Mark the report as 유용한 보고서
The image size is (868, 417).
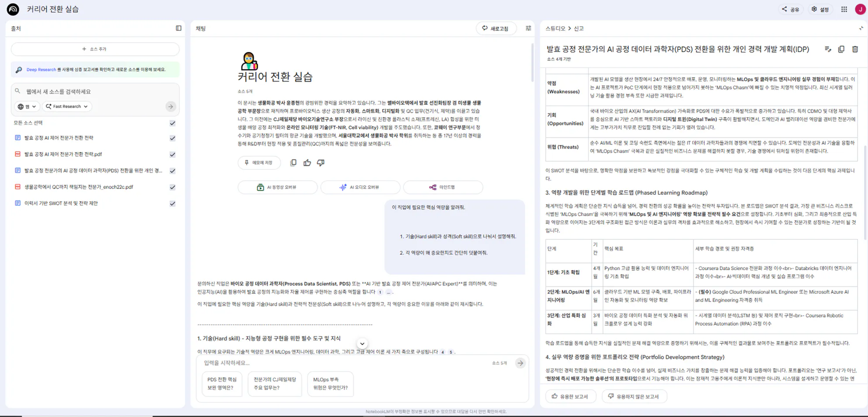tap(571, 396)
